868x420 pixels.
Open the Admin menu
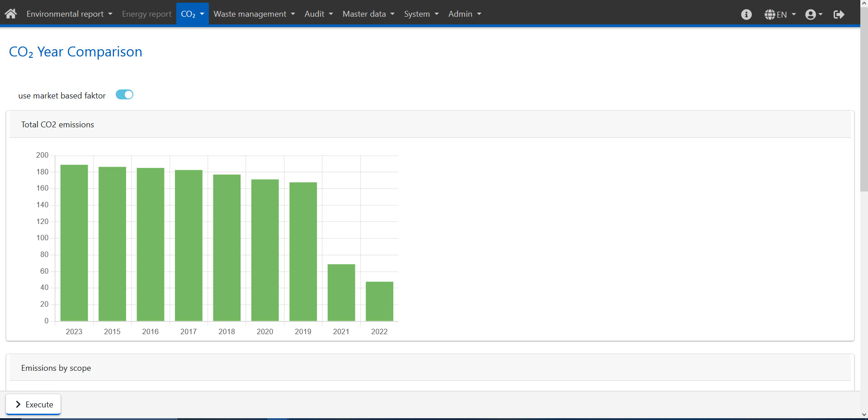[x=464, y=14]
